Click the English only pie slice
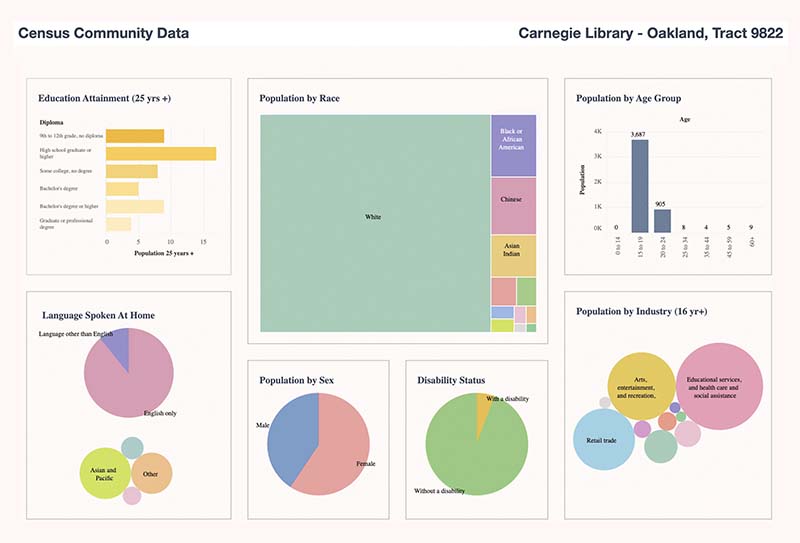The height and width of the screenshot is (543, 800). [135, 380]
